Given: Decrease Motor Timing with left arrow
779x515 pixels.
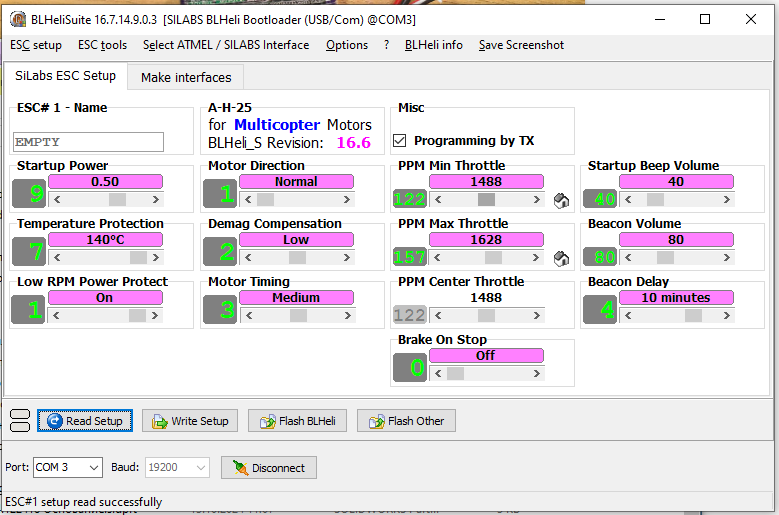Looking at the screenshot, I should (249, 315).
